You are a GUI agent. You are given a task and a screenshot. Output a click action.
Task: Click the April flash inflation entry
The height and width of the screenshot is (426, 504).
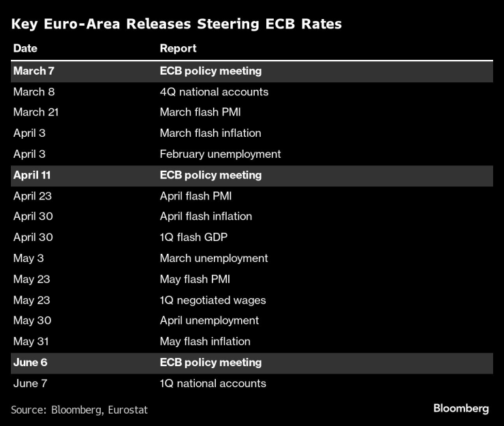206,216
